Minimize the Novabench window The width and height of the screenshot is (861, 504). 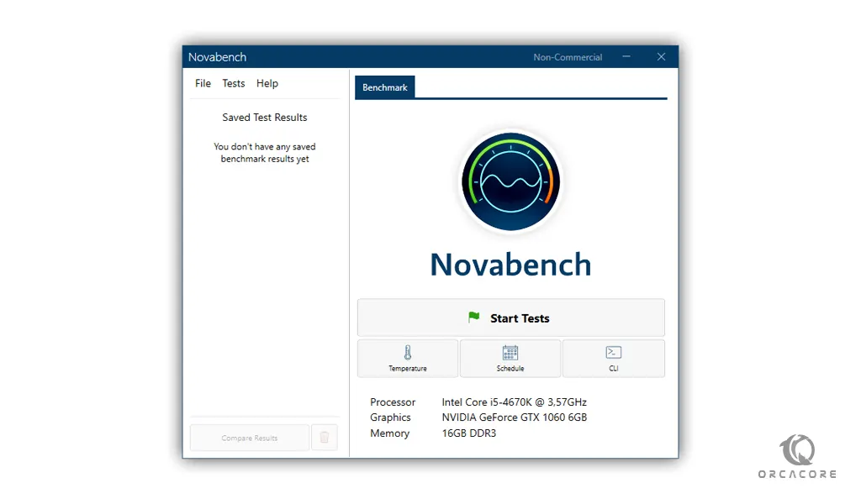[x=626, y=57]
